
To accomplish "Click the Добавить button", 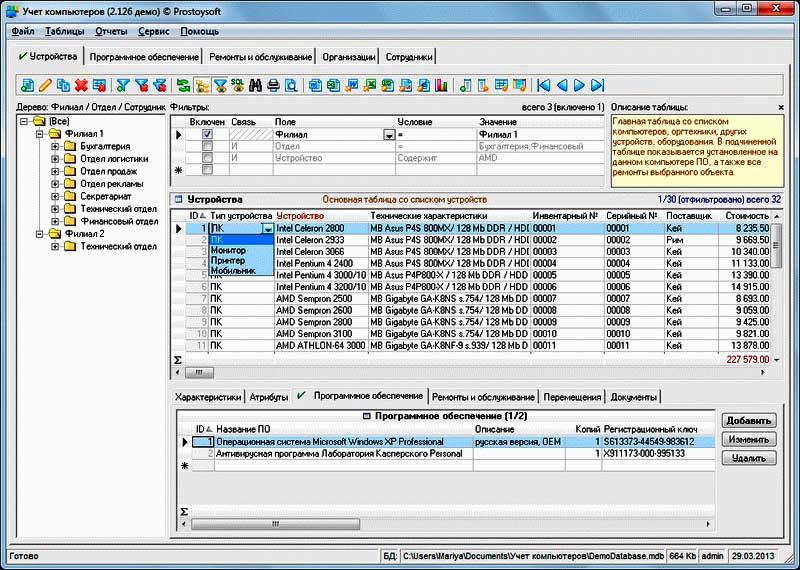I will [748, 421].
